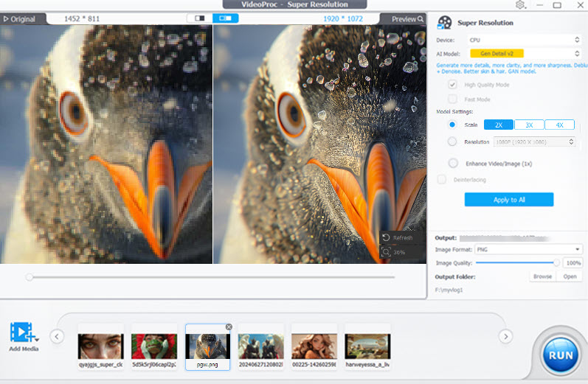Image resolution: width=588 pixels, height=384 pixels.
Task: Click the 1452 * 811 original size text
Action: pyautogui.click(x=82, y=18)
